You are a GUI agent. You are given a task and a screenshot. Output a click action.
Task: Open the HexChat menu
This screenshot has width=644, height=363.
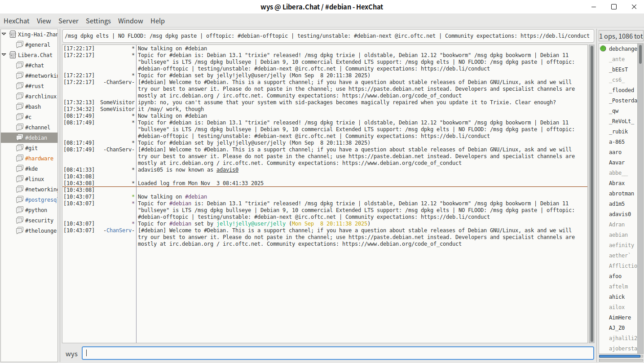(x=17, y=21)
